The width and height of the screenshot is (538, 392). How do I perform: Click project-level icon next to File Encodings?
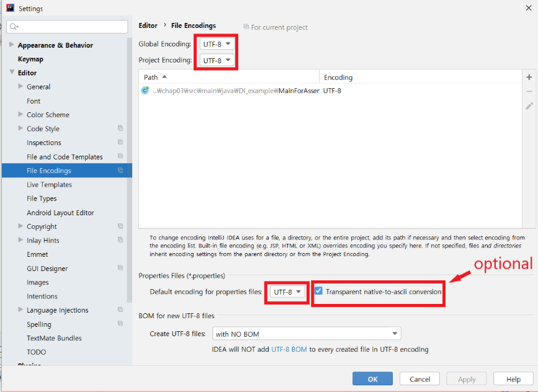click(x=120, y=170)
